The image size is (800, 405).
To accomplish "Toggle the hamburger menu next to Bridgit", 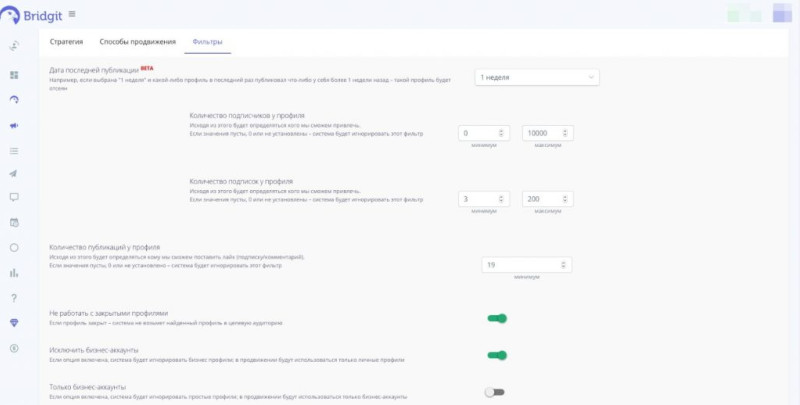I will (72, 14).
